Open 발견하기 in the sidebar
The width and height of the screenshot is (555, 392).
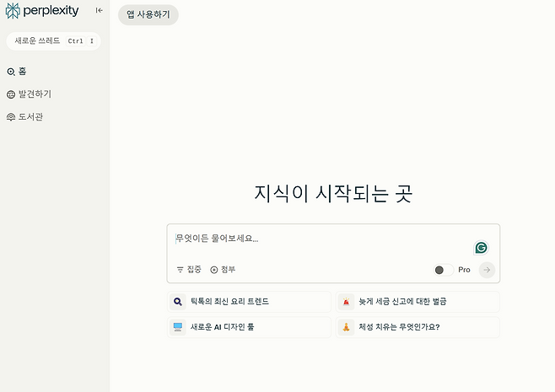(29, 94)
